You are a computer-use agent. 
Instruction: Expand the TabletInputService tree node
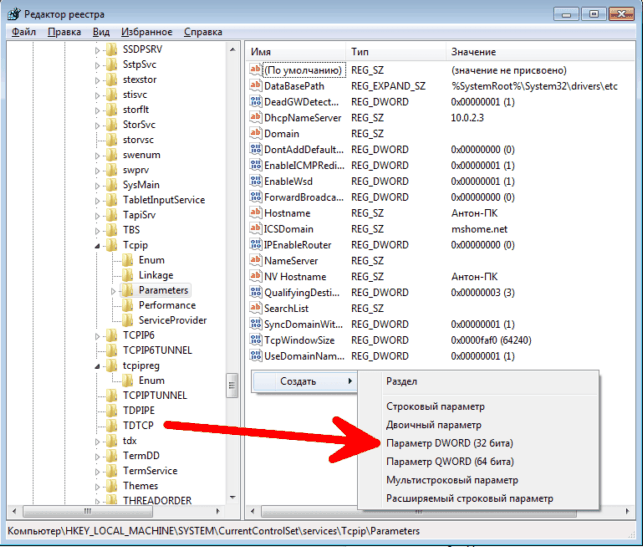(x=97, y=201)
